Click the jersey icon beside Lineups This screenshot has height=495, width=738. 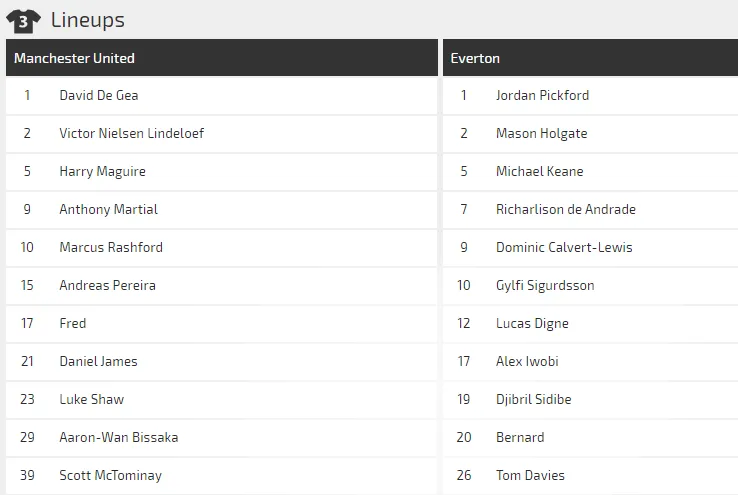coord(23,19)
